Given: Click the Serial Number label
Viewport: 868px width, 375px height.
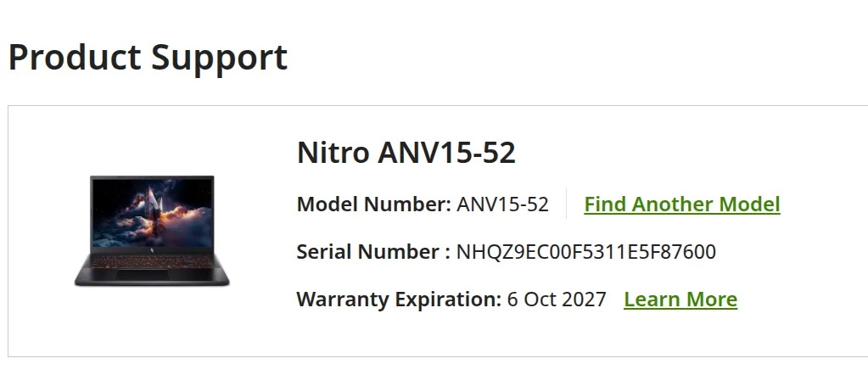Looking at the screenshot, I should [x=372, y=252].
